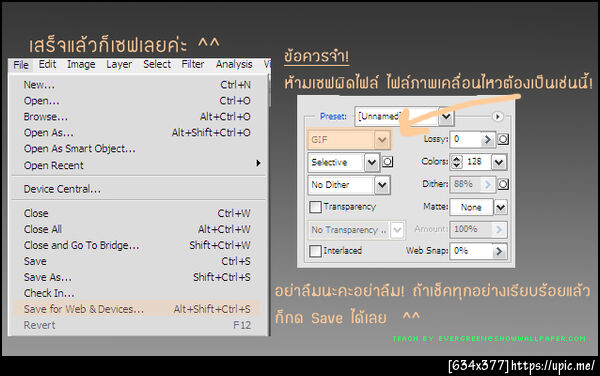Choose Close All menu entry

click(x=137, y=229)
